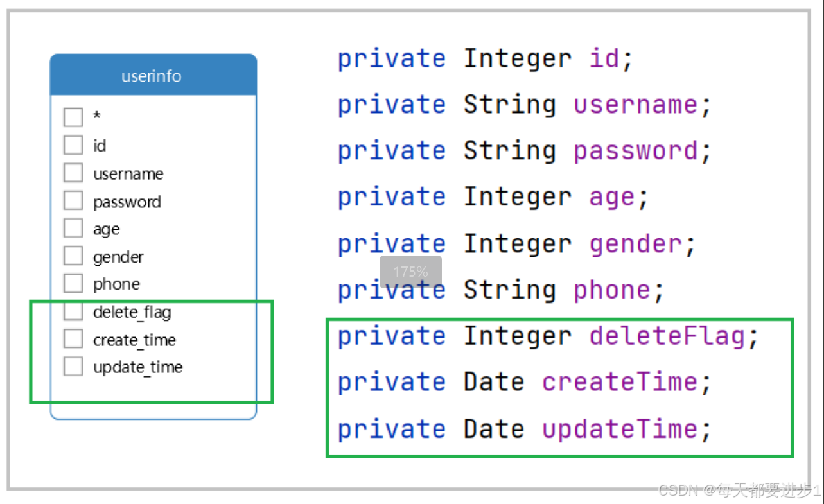The height and width of the screenshot is (504, 824).
Task: Click the 'gender' field name in code
Action: point(636,244)
